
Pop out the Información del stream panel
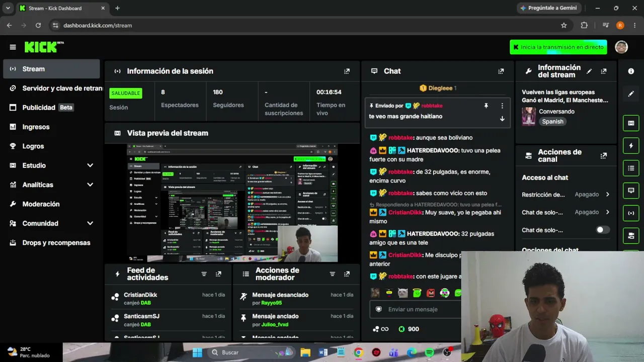[604, 71]
